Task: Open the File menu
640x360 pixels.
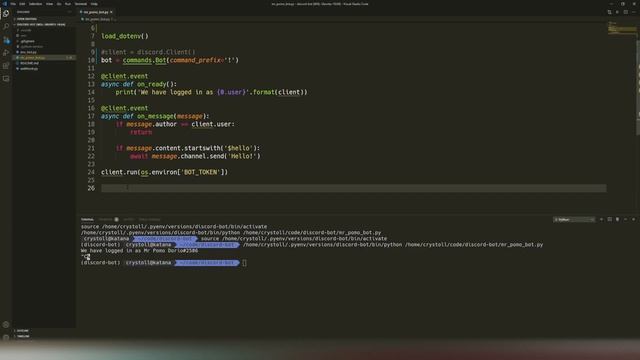Action: (x=13, y=4)
